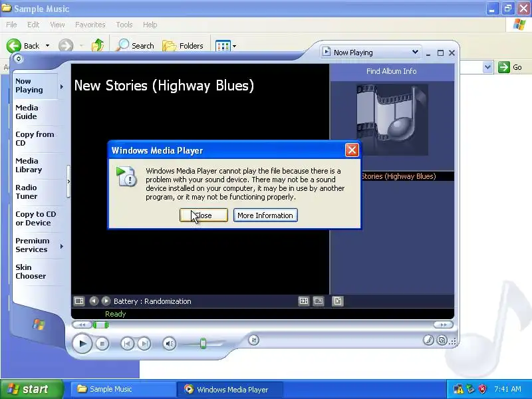The width and height of the screenshot is (532, 399).
Task: Open the Help menu in Sample Music
Action: (x=150, y=25)
